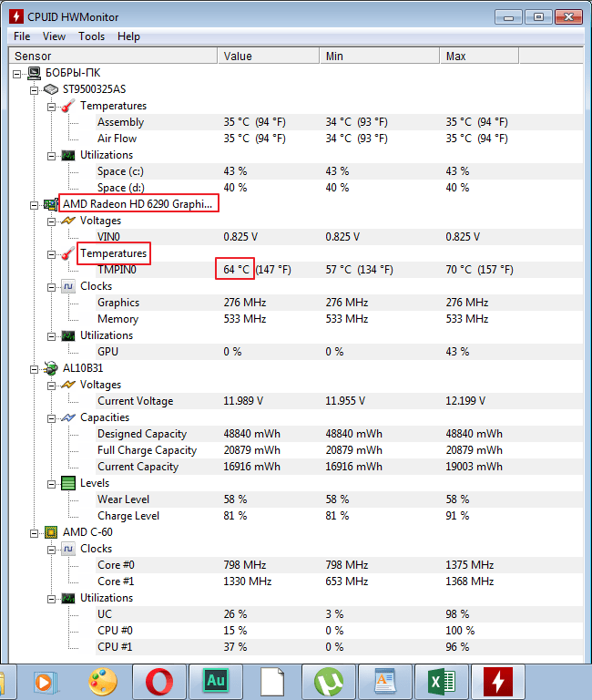Collapse the drive Temperatures group with Assembly
The image size is (592, 700).
(51, 107)
